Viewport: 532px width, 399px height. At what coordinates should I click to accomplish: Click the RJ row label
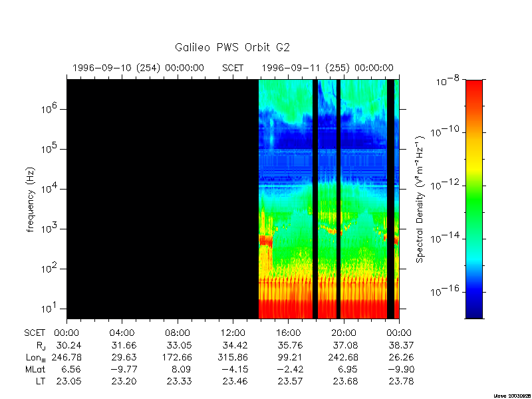[41, 346]
